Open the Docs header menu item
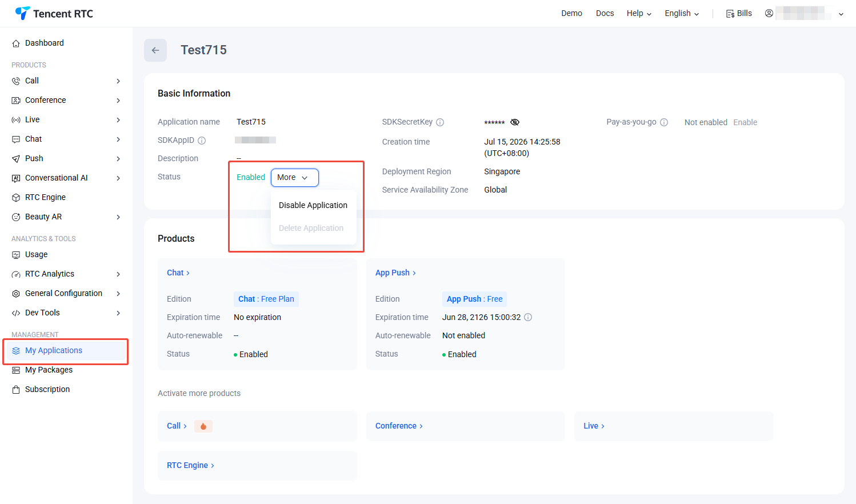The width and height of the screenshot is (856, 504). [605, 13]
